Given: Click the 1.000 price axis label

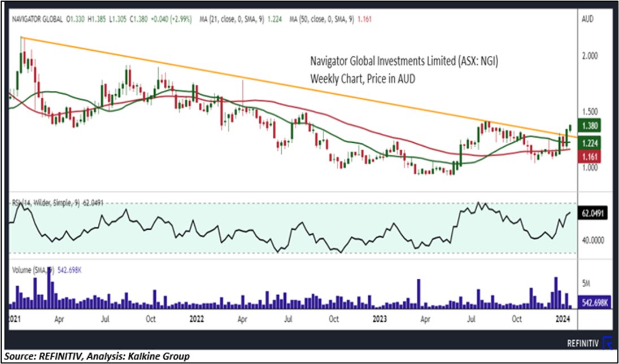Looking at the screenshot, I should (591, 168).
